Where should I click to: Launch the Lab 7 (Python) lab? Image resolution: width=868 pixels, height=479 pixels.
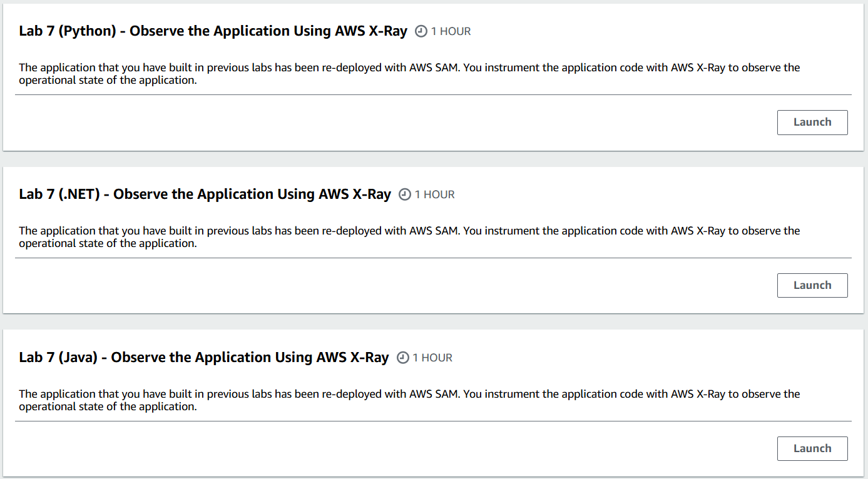coord(812,123)
